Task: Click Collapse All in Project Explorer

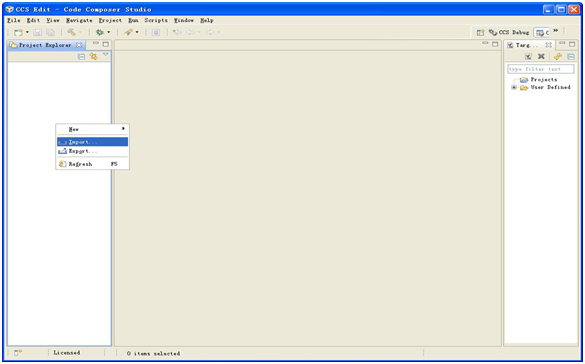Action: 81,57
